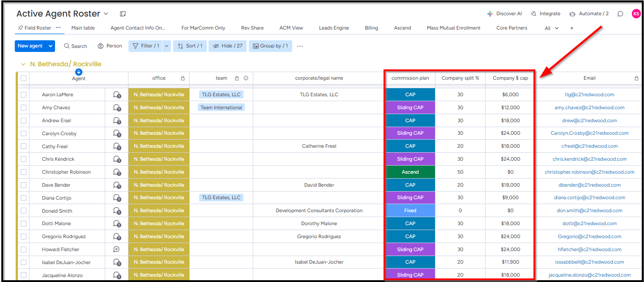Open Hide / 27 columns menu

pos(228,46)
